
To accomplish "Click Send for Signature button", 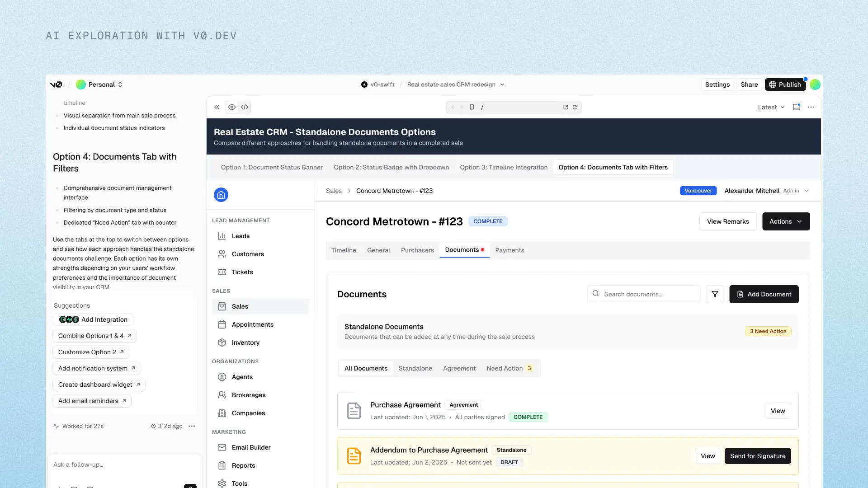I will [758, 456].
